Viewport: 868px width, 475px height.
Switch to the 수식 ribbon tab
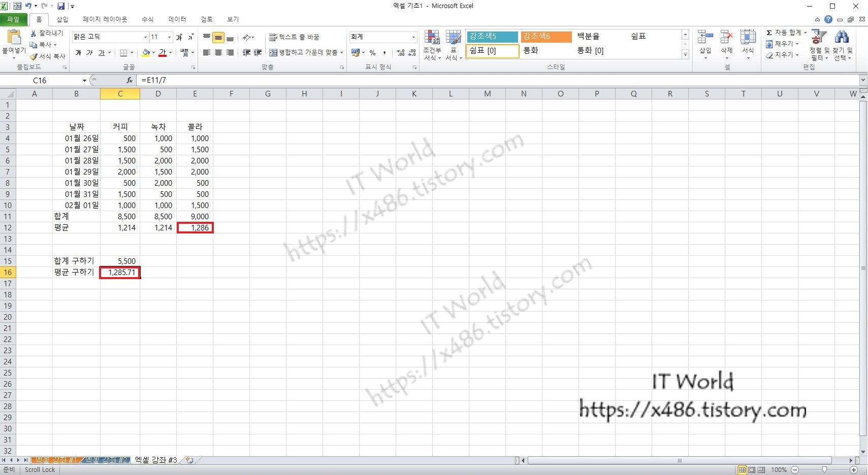click(x=147, y=19)
